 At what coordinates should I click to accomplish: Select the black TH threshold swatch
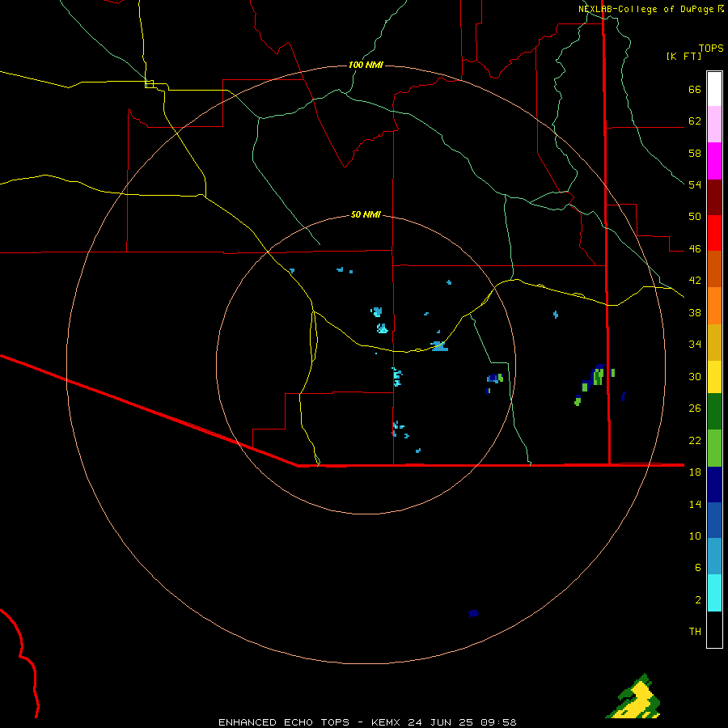pyautogui.click(x=714, y=629)
